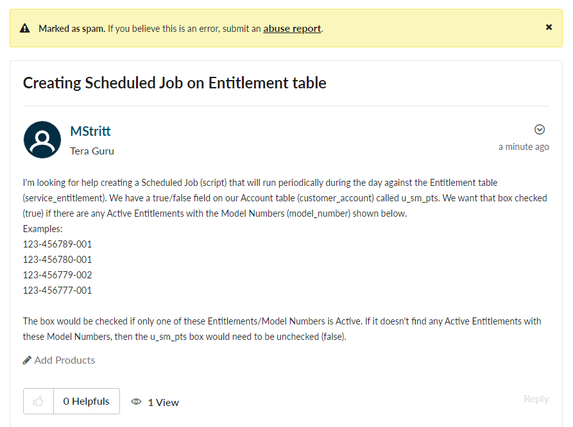Image resolution: width=573 pixels, height=427 pixels.
Task: Click the 1 View count text
Action: tap(163, 402)
